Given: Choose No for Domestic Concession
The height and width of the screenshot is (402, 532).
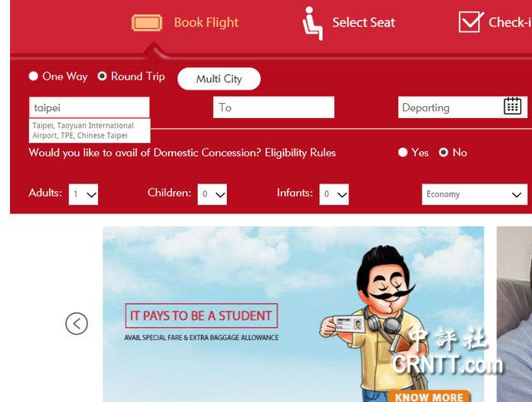Looking at the screenshot, I should click(x=443, y=153).
